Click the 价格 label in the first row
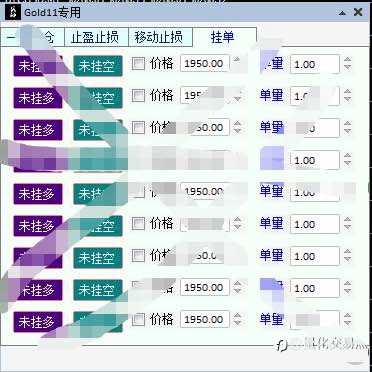Viewport: 372px width, 372px height. click(161, 63)
